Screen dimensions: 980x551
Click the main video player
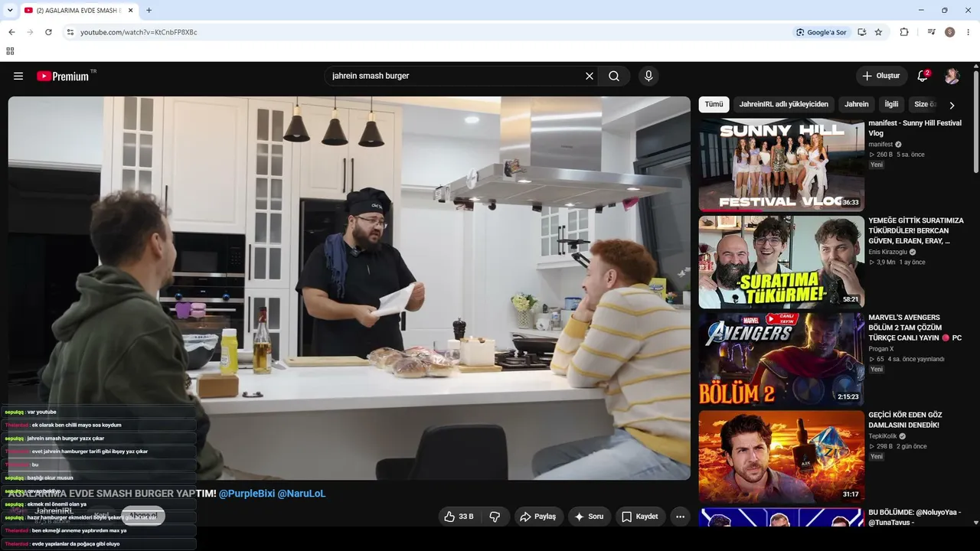349,288
